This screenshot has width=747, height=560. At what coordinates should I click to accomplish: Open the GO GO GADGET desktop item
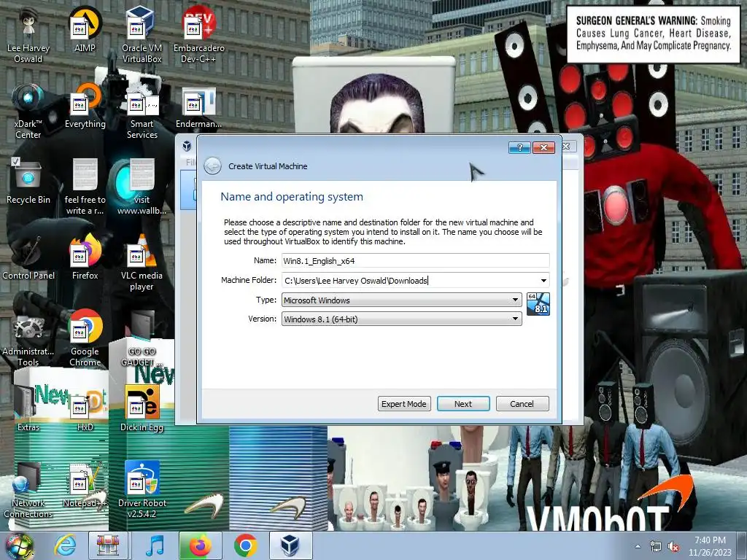click(x=142, y=339)
